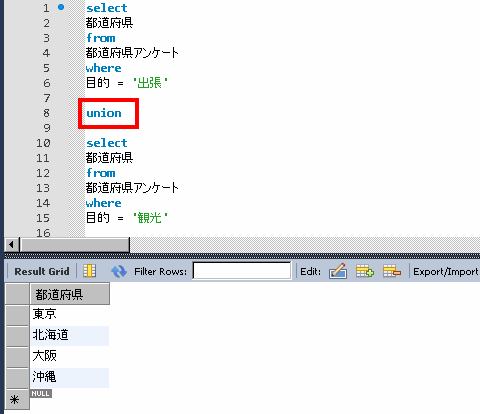The width and height of the screenshot is (480, 414).
Task: Click the Export/Import label
Action: 446,272
